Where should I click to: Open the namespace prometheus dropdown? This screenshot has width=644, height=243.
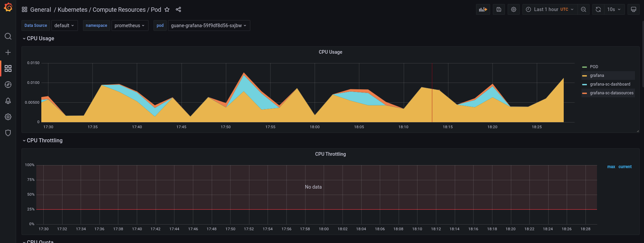(130, 26)
